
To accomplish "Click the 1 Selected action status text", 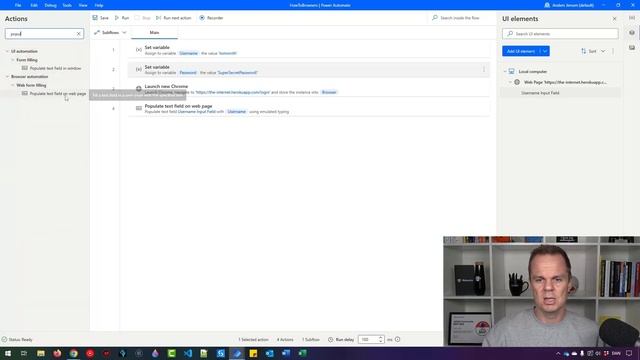I will click(253, 340).
